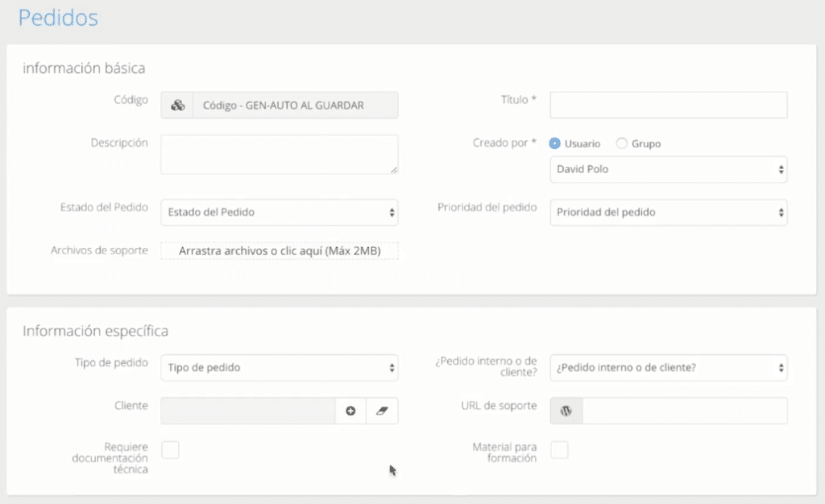Click the Descripción text area
The image size is (825, 504).
[280, 155]
